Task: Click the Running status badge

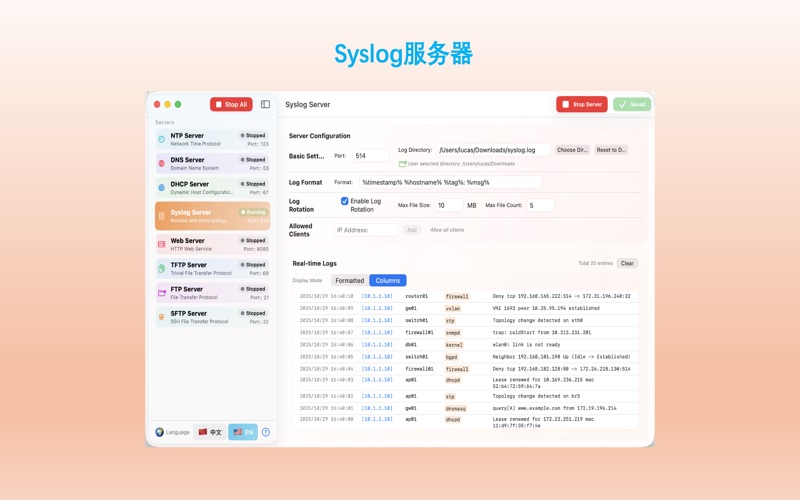Action: (x=253, y=212)
